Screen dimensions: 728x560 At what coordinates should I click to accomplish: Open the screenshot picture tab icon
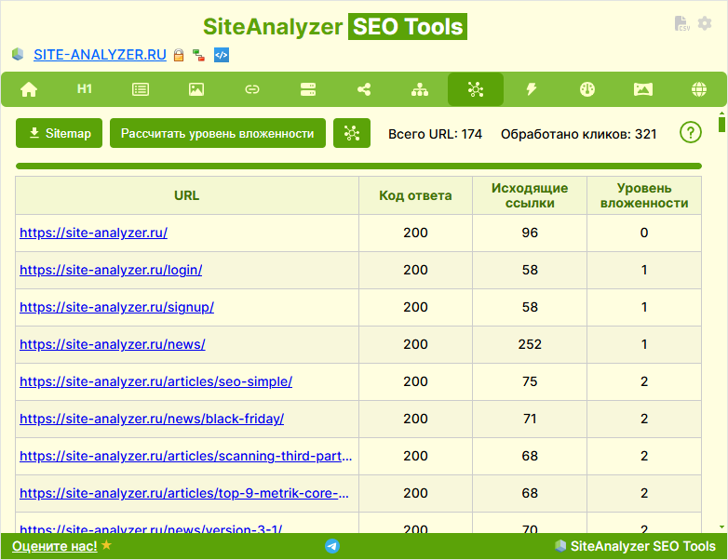pyautogui.click(x=643, y=89)
